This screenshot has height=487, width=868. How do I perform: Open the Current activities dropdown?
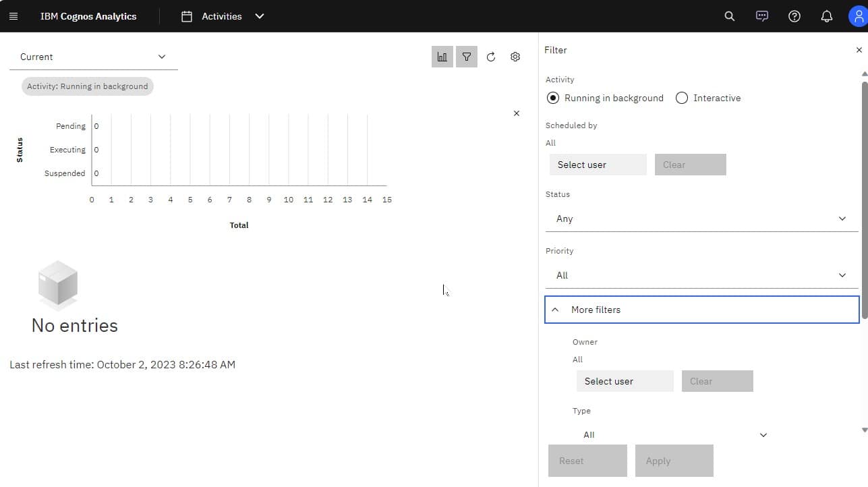click(x=93, y=57)
